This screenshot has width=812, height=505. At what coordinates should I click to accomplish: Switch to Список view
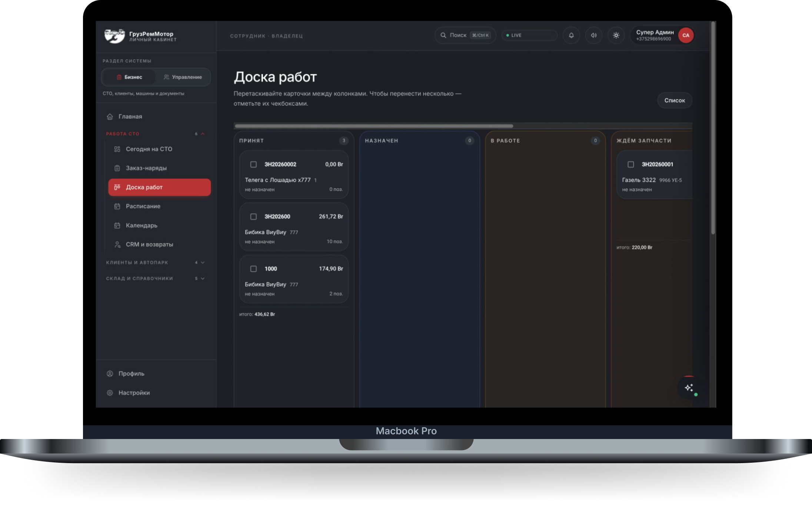pyautogui.click(x=674, y=100)
